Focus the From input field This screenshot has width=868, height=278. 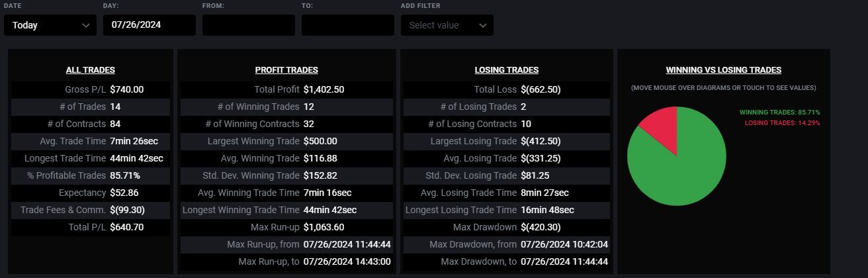point(249,25)
